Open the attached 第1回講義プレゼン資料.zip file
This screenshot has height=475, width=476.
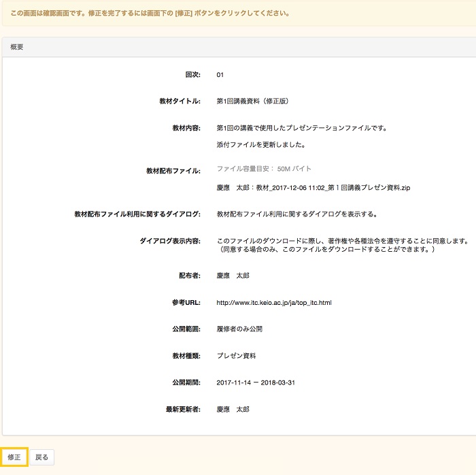(x=313, y=187)
